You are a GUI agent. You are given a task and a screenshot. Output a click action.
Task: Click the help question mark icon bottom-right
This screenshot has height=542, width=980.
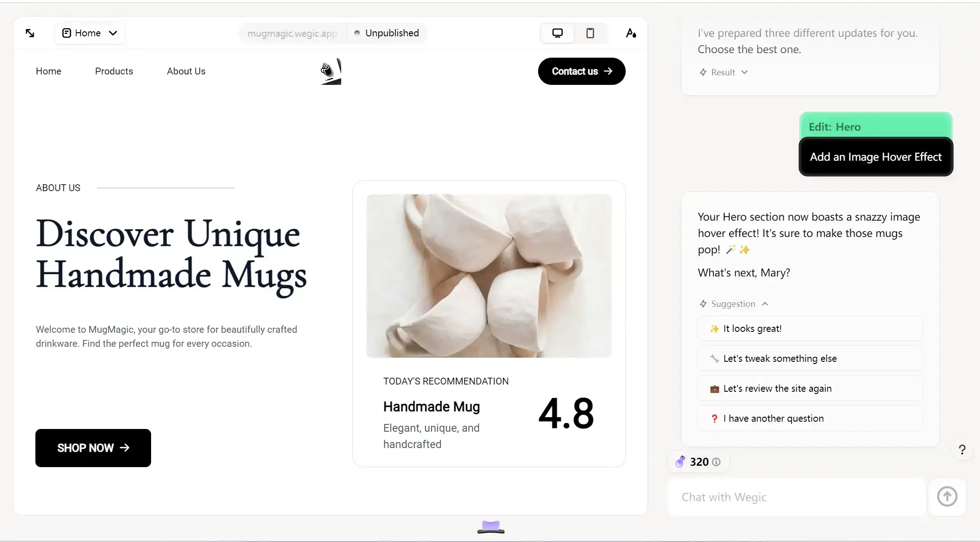click(x=962, y=449)
